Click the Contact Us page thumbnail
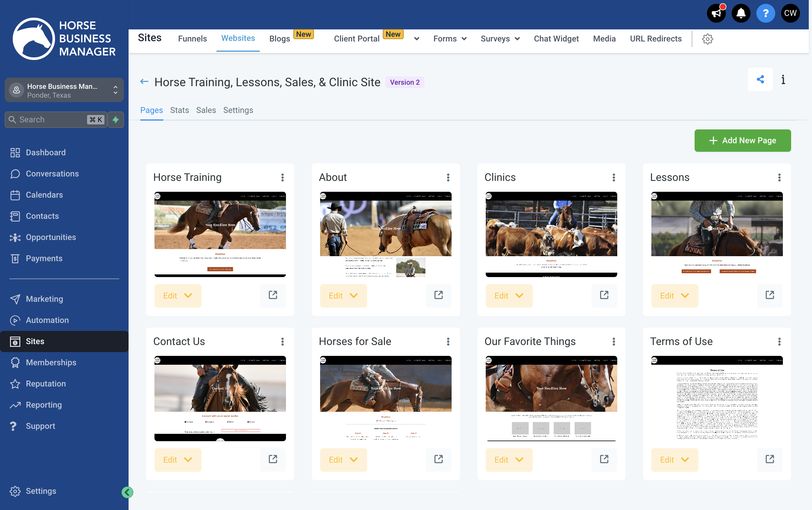812x510 pixels. (x=220, y=399)
